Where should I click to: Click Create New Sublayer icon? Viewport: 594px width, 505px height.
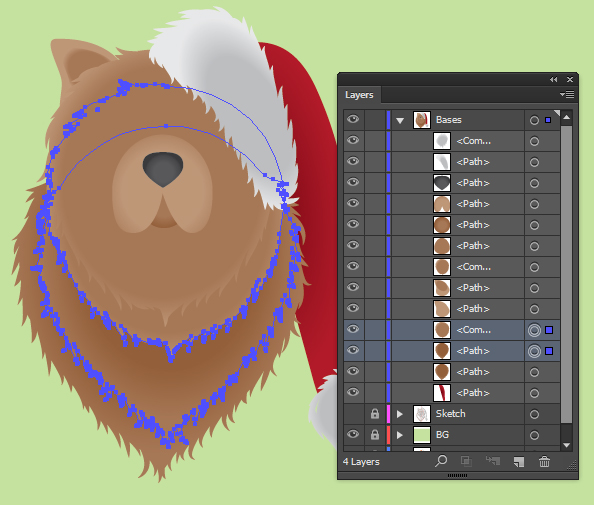493,461
